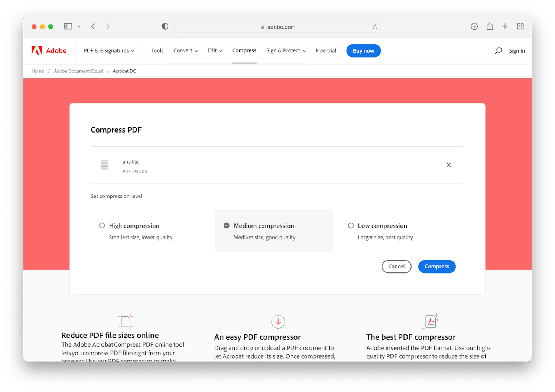Viewport: 555px width, 392px height.
Task: Open the Tools menu item
Action: pyautogui.click(x=157, y=51)
